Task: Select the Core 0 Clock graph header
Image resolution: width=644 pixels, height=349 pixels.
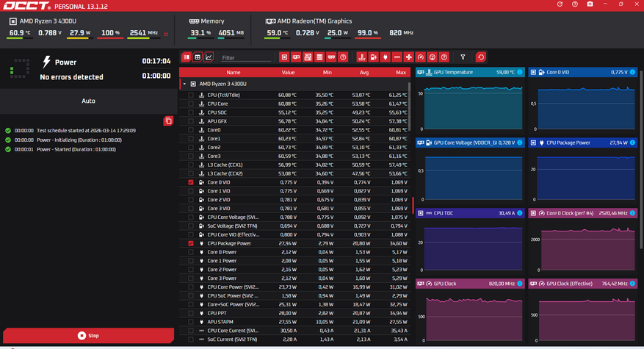Action: [583, 213]
